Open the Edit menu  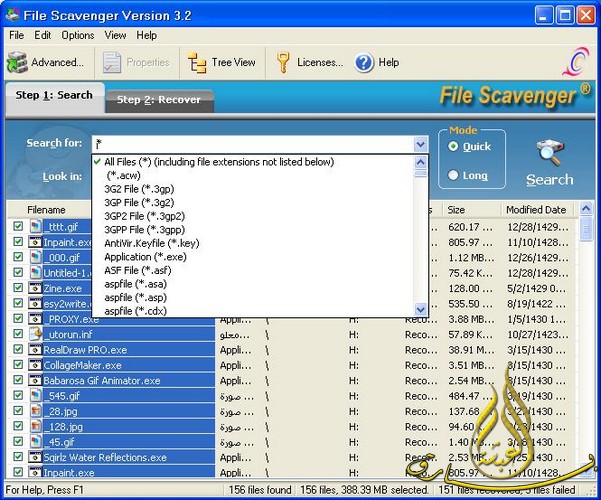coord(43,35)
